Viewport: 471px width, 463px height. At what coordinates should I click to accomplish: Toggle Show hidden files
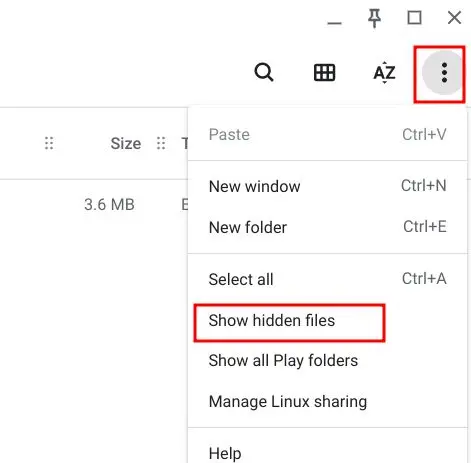327,320
